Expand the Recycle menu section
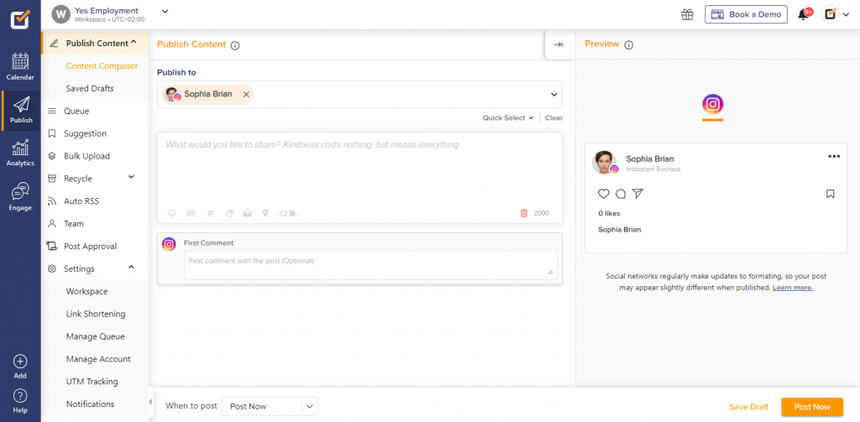Screen dimensions: 860x422 (x=131, y=178)
